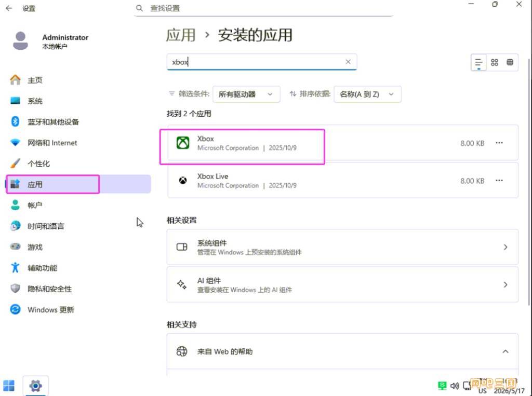Focus the 查找设置 search field
The image size is (532, 396).
tap(263, 8)
